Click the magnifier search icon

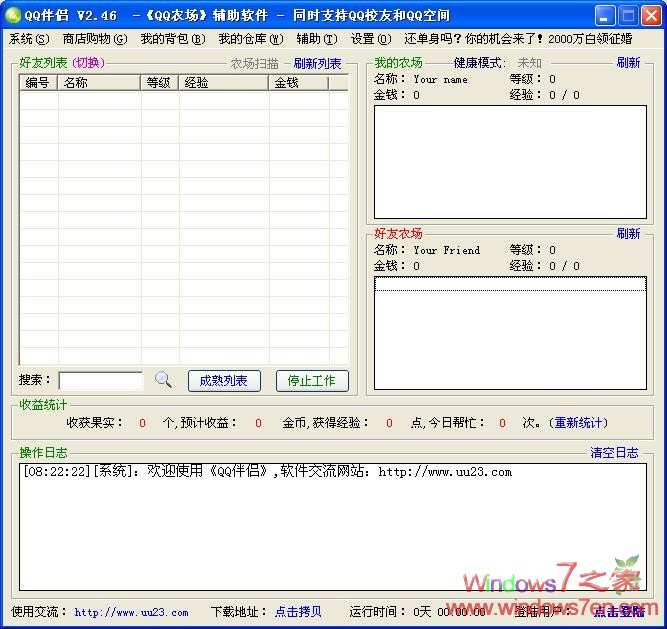coord(163,380)
